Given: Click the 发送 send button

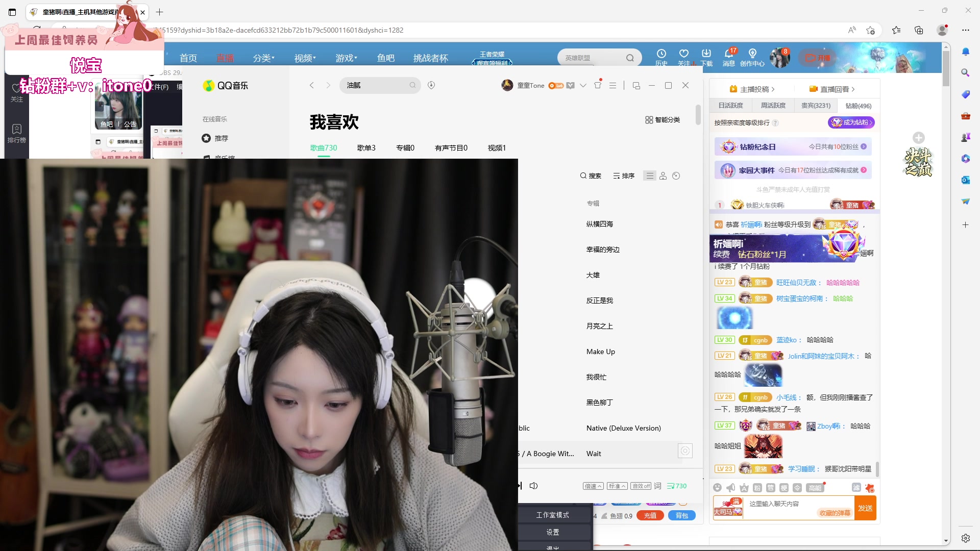Looking at the screenshot, I should [865, 508].
